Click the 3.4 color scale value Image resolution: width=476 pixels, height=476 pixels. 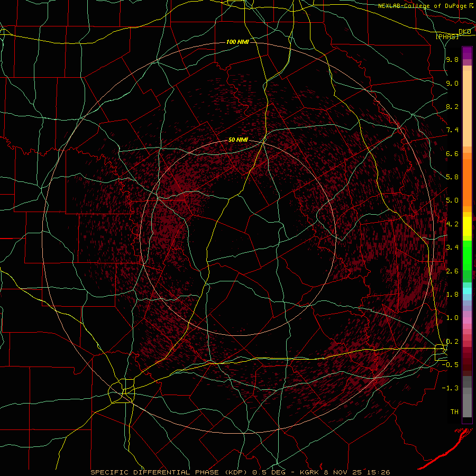pyautogui.click(x=452, y=248)
